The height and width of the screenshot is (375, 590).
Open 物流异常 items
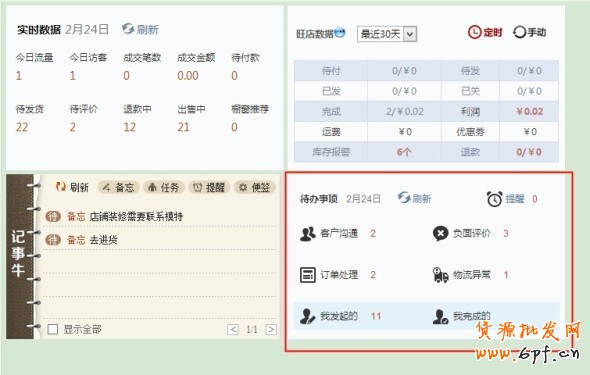click(x=472, y=275)
